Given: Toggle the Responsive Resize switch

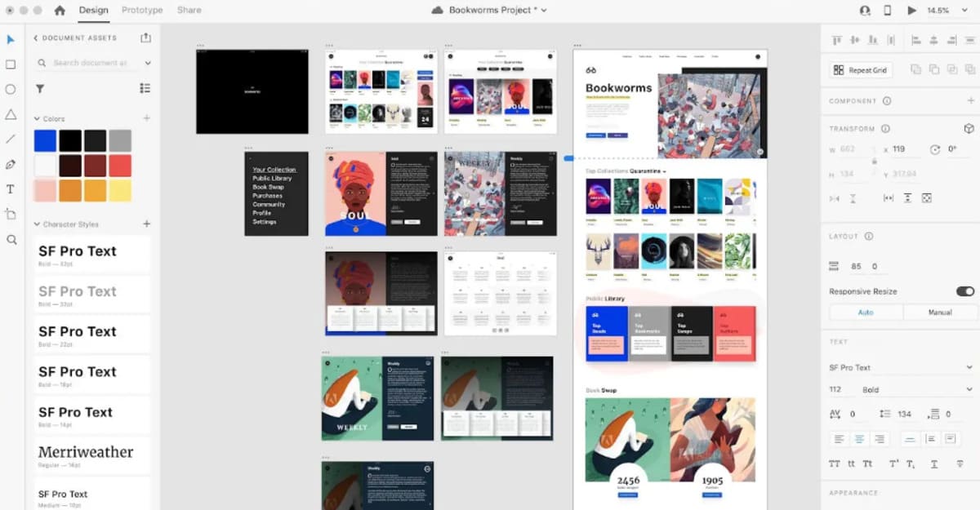Looking at the screenshot, I should [x=964, y=291].
